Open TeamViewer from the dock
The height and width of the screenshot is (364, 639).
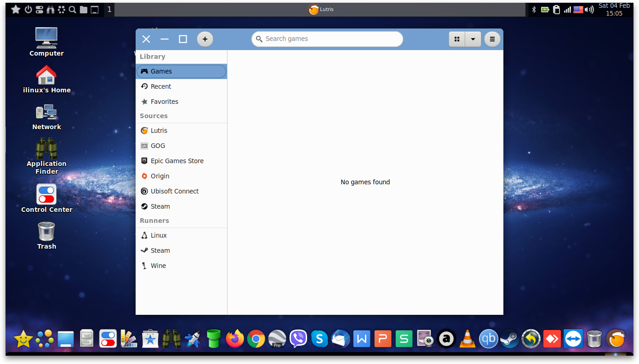click(x=573, y=340)
